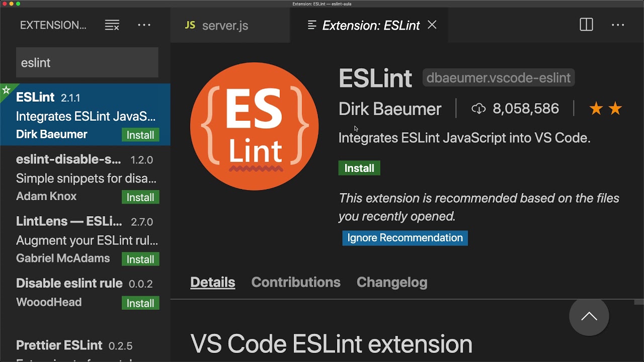The width and height of the screenshot is (644, 362).
Task: Install eslint-disable-snippets by Adam Knox
Action: 140,198
